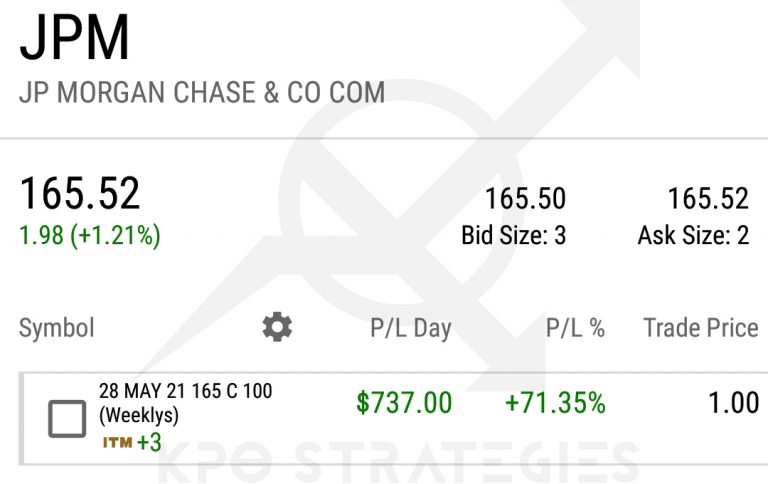The width and height of the screenshot is (768, 484).
Task: Open the column settings gear icon
Action: pyautogui.click(x=277, y=327)
